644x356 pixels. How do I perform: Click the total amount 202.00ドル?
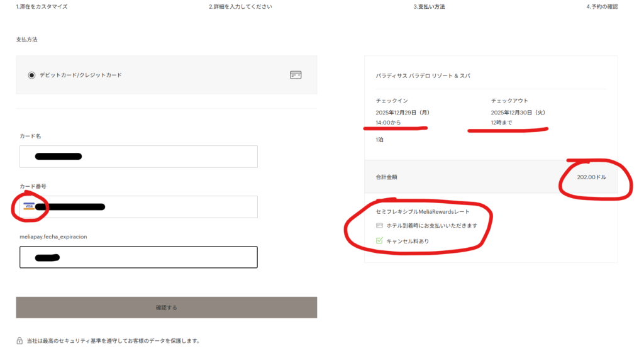coord(591,177)
